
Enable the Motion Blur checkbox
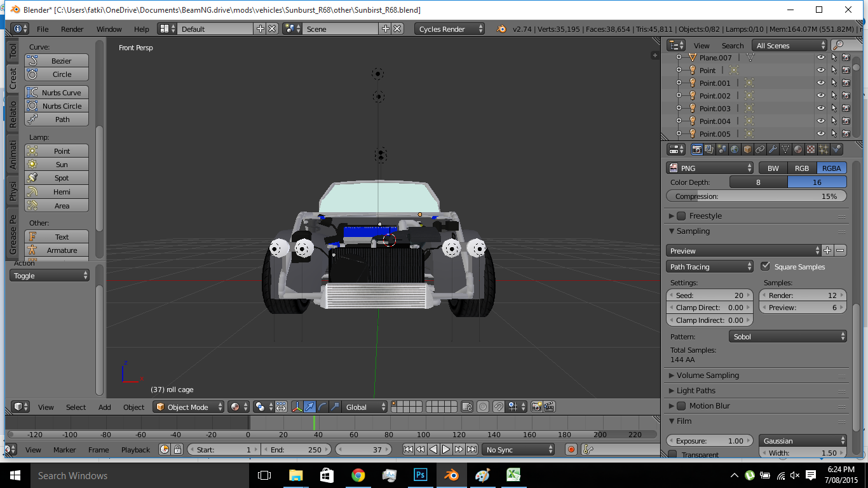pos(681,406)
